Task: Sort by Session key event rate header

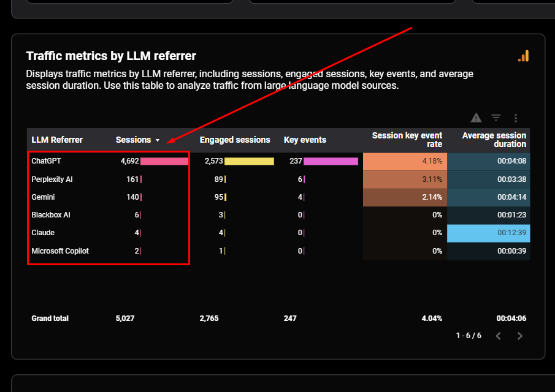Action: [x=407, y=140]
